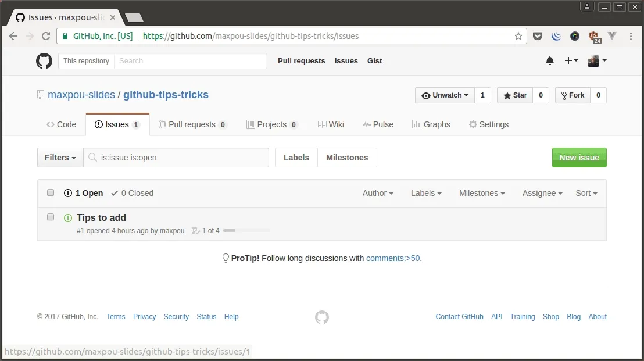The height and width of the screenshot is (361, 644).
Task: Click the comments:>50 ProTip link
Action: (393, 258)
